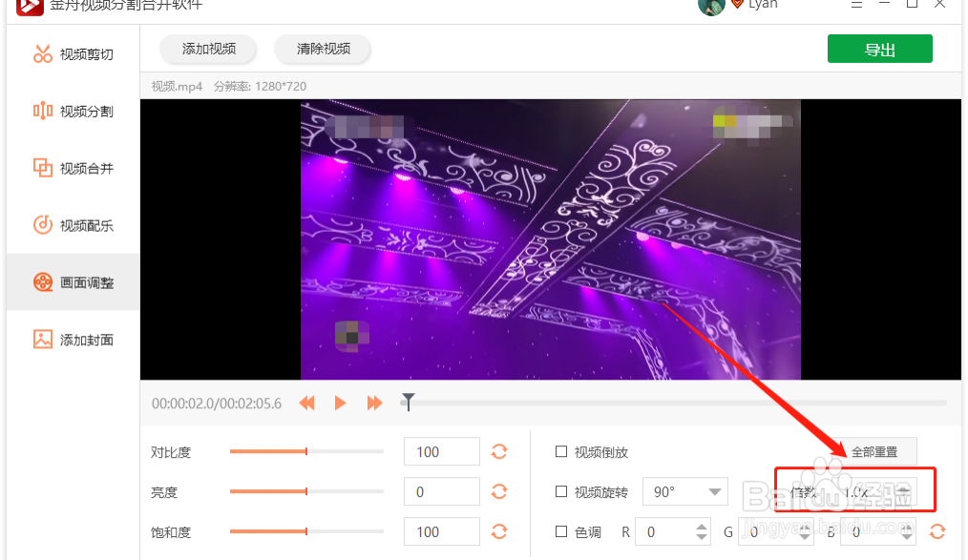
Task: Click the 全部重置 reset-all button
Action: point(874,451)
